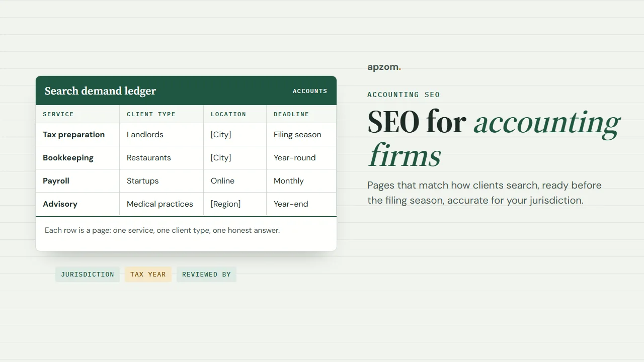
Task: Click the TAX YEAR tag
Action: 148,275
